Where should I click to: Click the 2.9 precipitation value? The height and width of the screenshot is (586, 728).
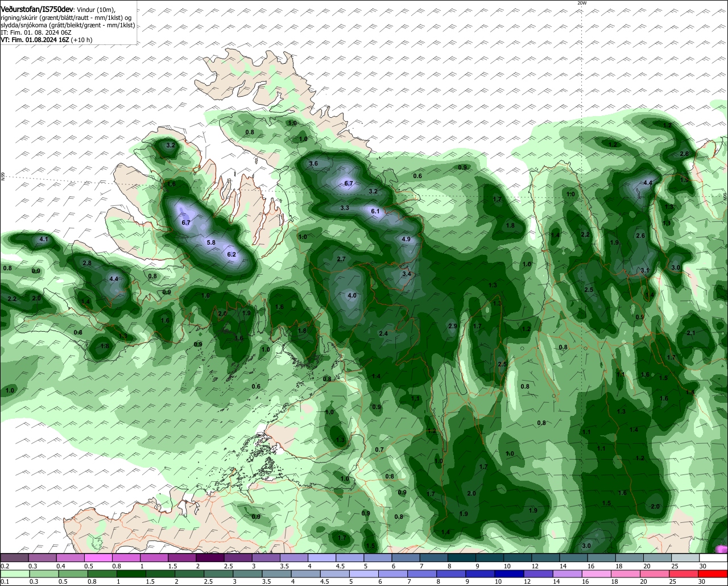pos(453,326)
